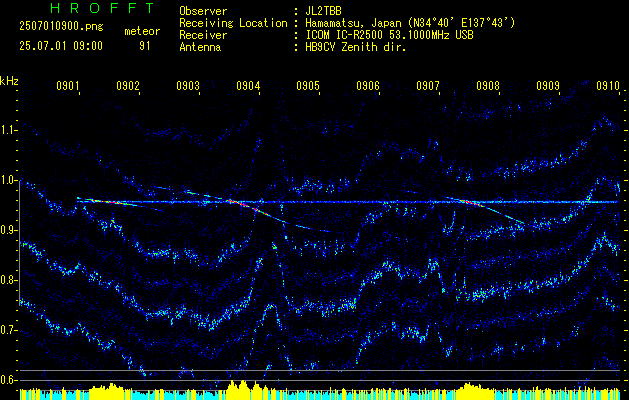This screenshot has height=400, width=629.
Task: Click the 0902 time marker
Action: (x=128, y=85)
